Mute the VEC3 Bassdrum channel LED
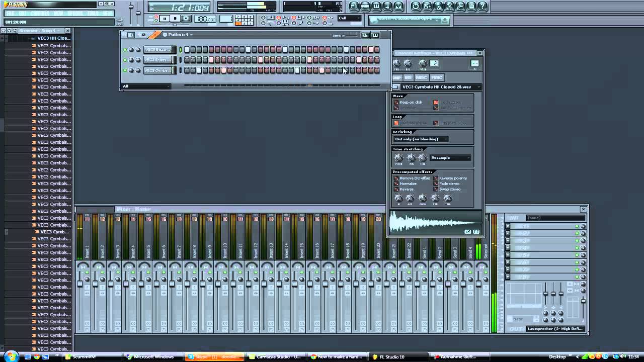Screen dimensions: 644x362 coord(125,50)
